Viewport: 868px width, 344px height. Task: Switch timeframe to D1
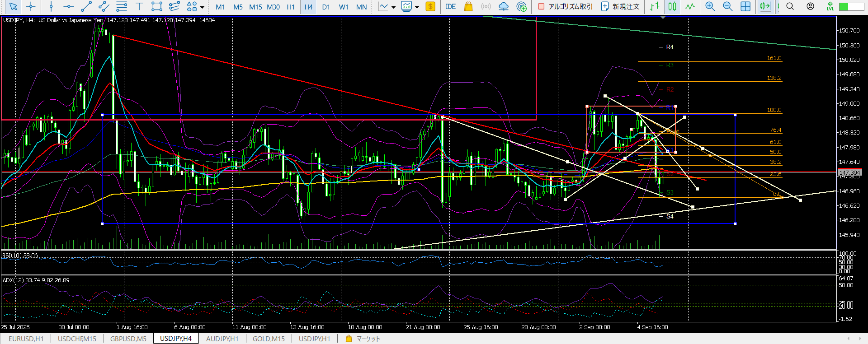(x=326, y=7)
